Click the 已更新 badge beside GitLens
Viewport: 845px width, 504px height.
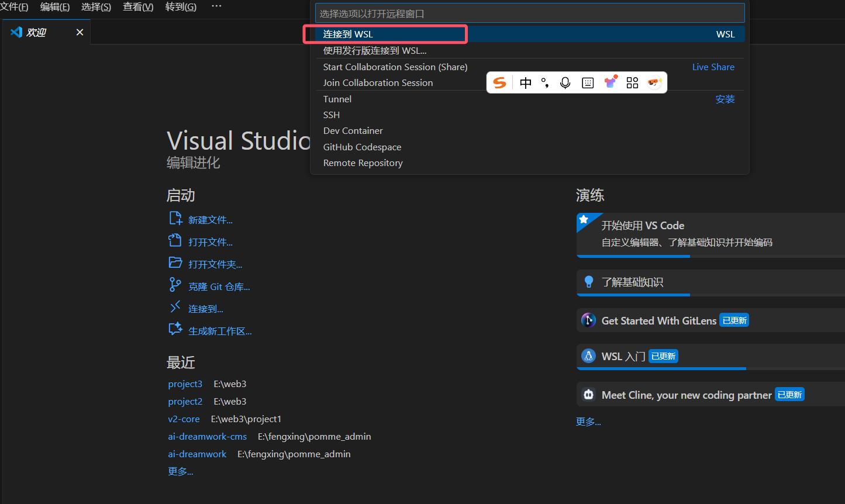click(734, 320)
